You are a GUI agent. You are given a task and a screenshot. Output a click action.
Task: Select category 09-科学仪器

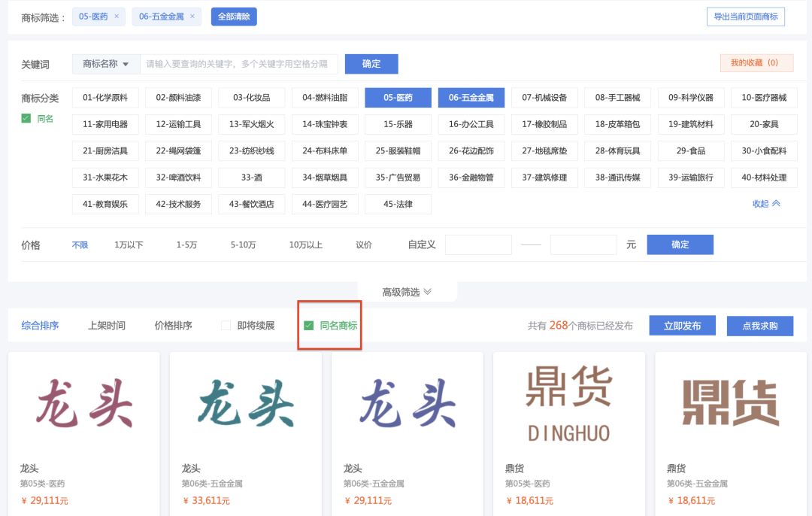pos(691,97)
